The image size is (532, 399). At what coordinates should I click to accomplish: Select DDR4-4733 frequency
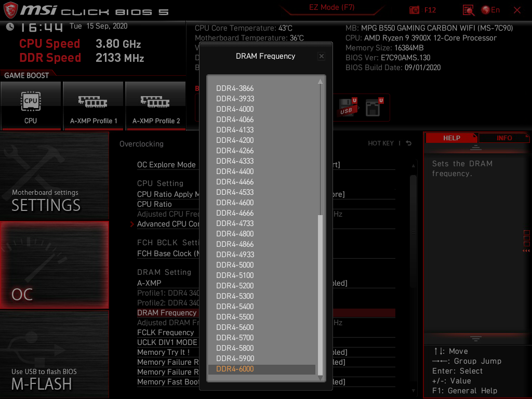(235, 223)
